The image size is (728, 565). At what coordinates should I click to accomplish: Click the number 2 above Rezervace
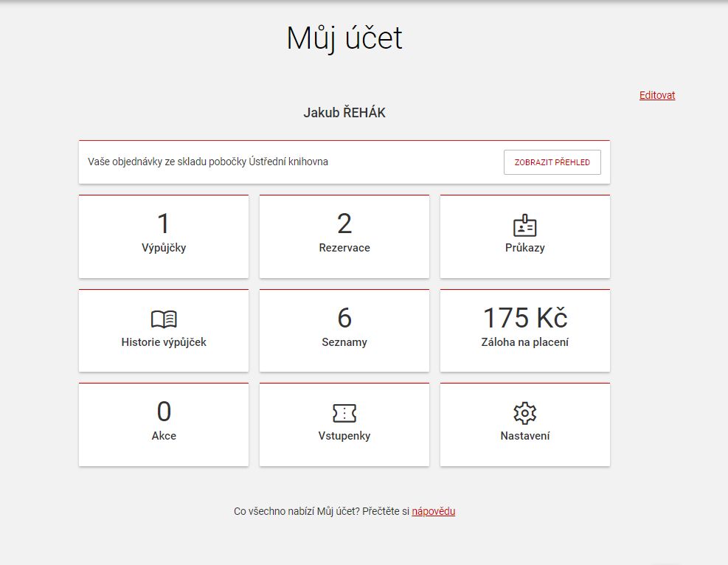[344, 224]
